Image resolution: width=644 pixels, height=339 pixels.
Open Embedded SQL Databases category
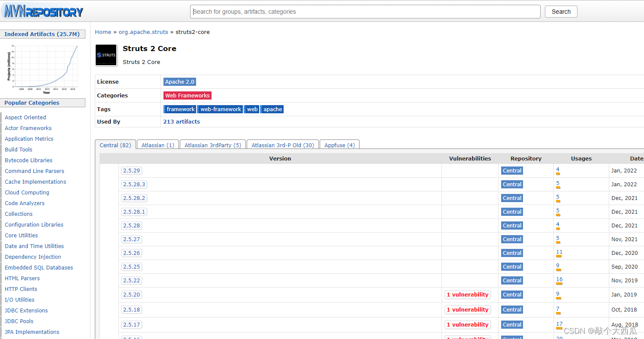(x=39, y=267)
